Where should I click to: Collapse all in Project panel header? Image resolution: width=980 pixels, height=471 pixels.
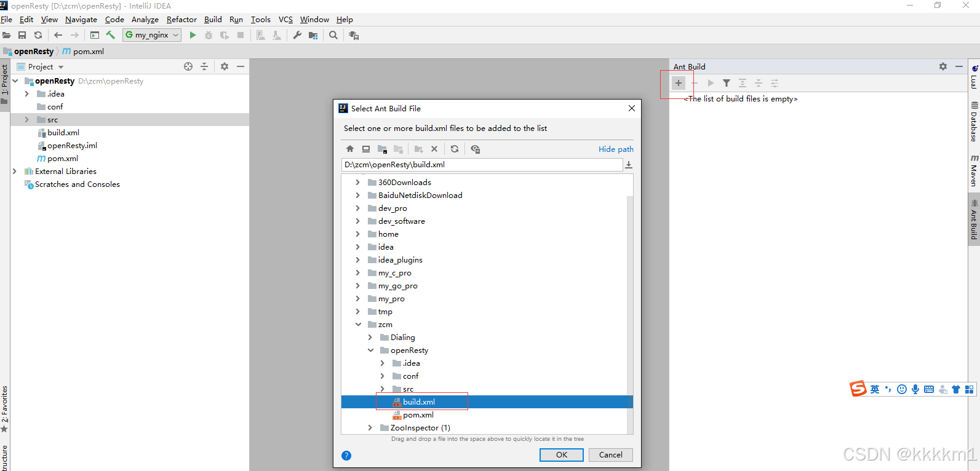pos(204,66)
